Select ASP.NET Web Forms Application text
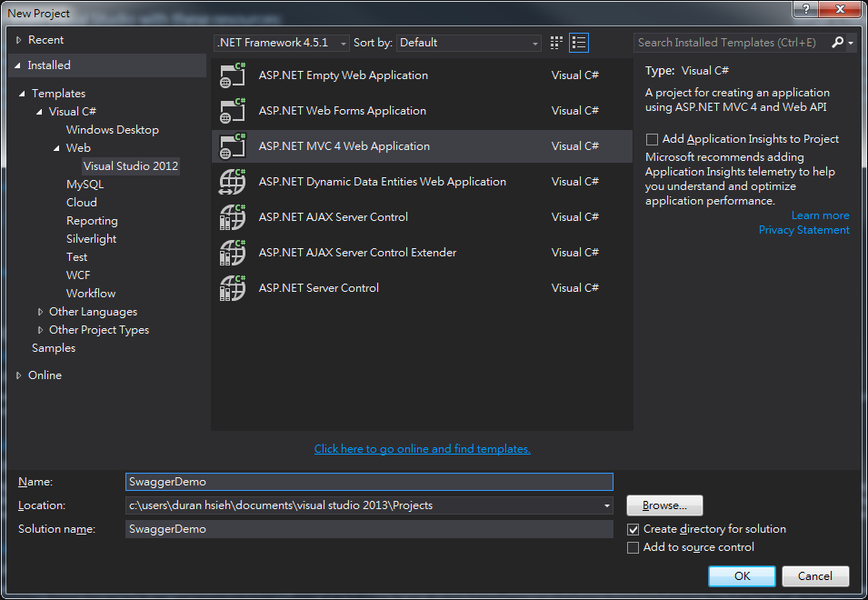 342,111
